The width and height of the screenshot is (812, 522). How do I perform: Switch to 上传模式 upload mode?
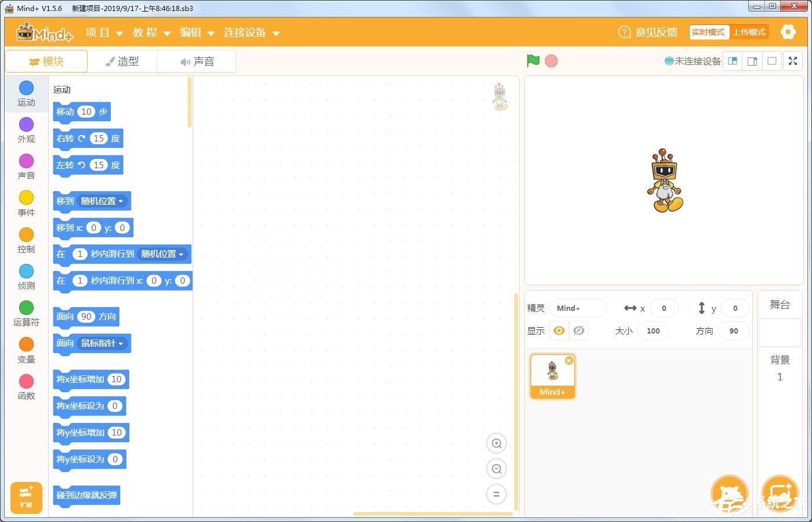(749, 32)
